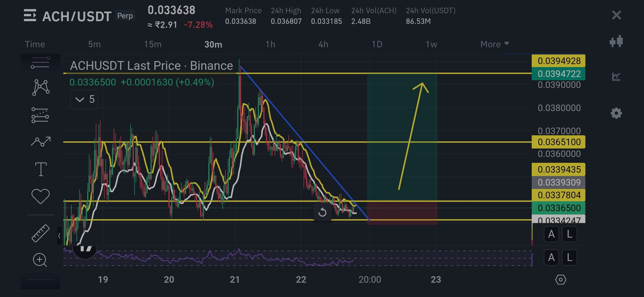Open the candlestick chart type icon
644x297 pixels.
pos(616,41)
